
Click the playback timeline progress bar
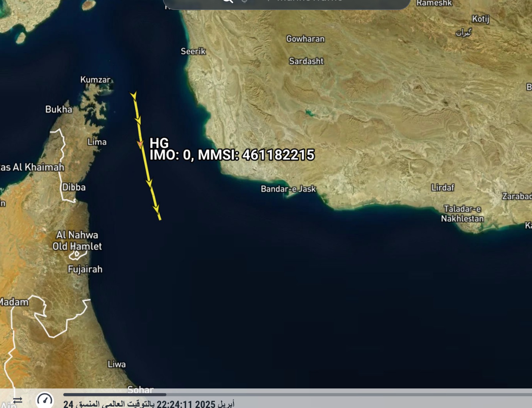click(x=298, y=395)
